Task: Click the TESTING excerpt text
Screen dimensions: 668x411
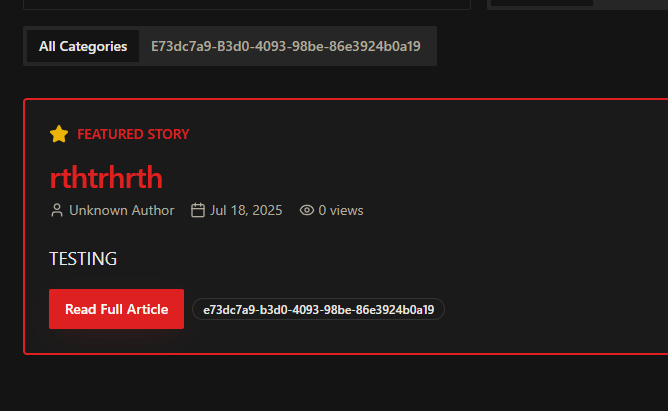Action: [83, 259]
